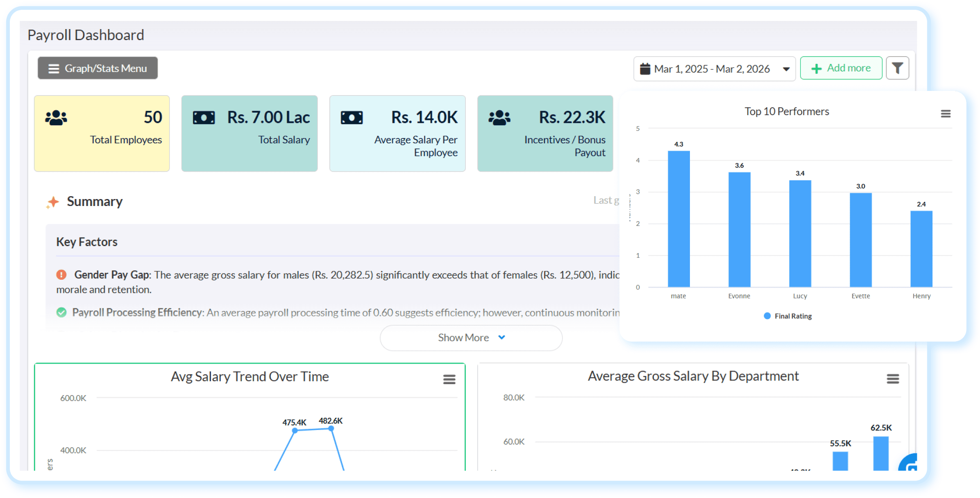Click the people icon on Total Employees card

[56, 118]
